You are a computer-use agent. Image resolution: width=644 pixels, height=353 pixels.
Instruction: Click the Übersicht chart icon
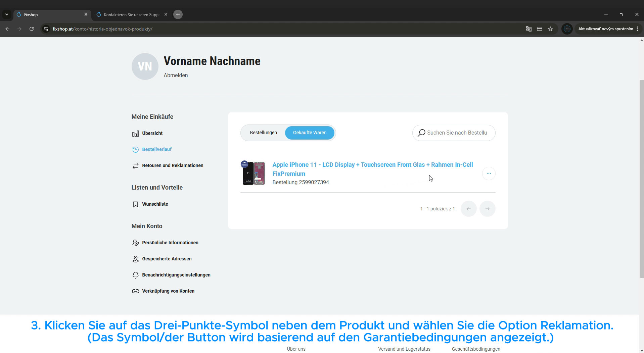coord(135,134)
